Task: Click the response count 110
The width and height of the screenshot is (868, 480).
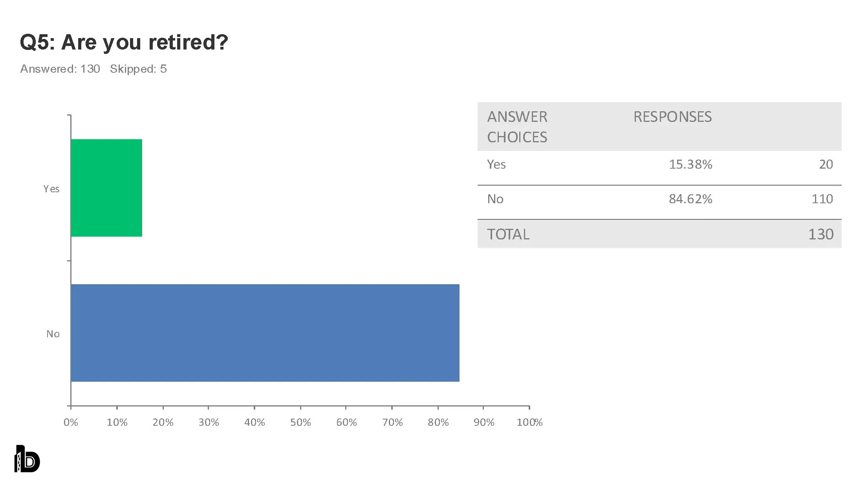Action: coord(822,199)
